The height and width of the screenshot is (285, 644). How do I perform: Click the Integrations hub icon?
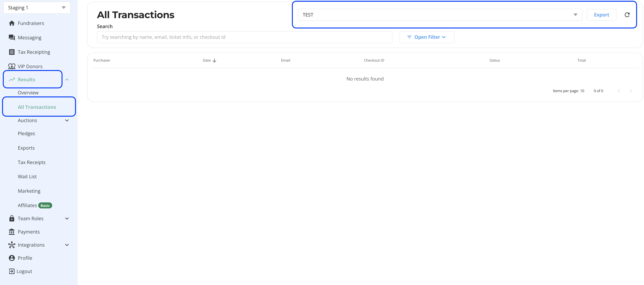12,245
